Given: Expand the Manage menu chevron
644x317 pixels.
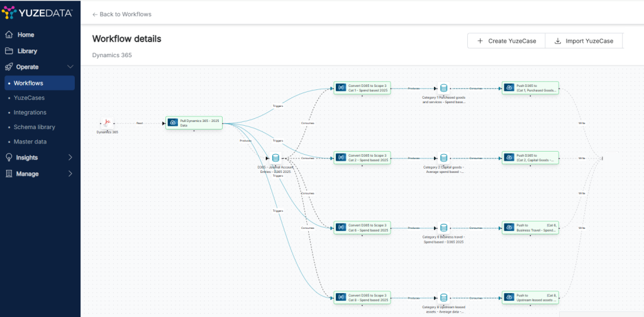Looking at the screenshot, I should (x=70, y=174).
